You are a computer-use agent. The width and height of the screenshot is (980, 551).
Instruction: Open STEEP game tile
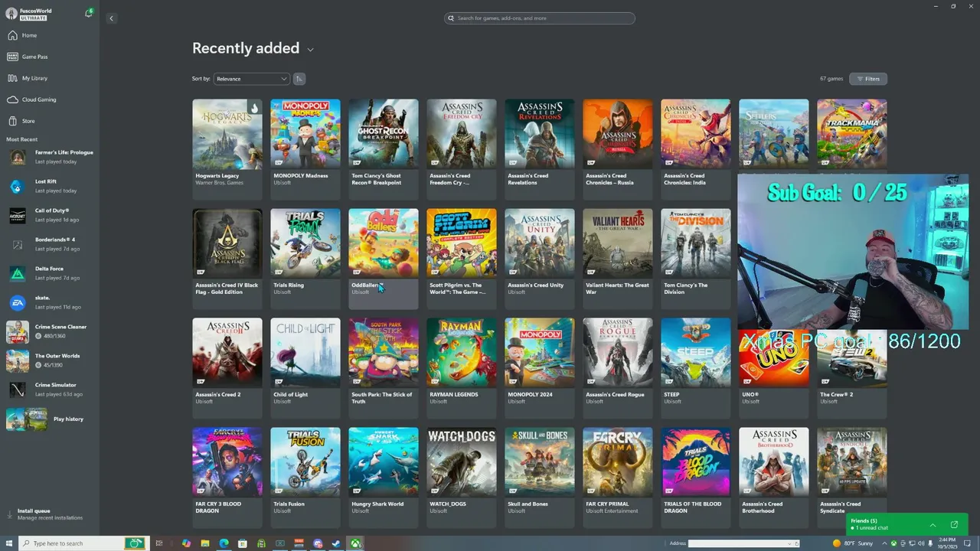[x=696, y=368]
